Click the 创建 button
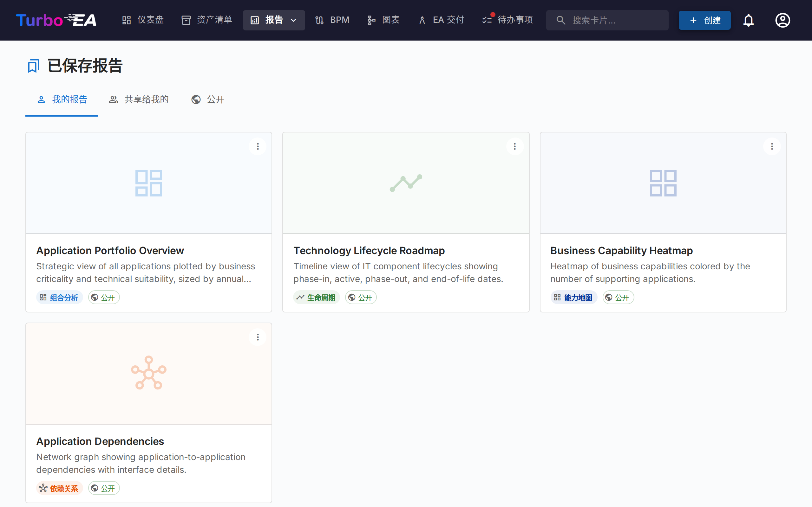812x507 pixels. pos(704,20)
